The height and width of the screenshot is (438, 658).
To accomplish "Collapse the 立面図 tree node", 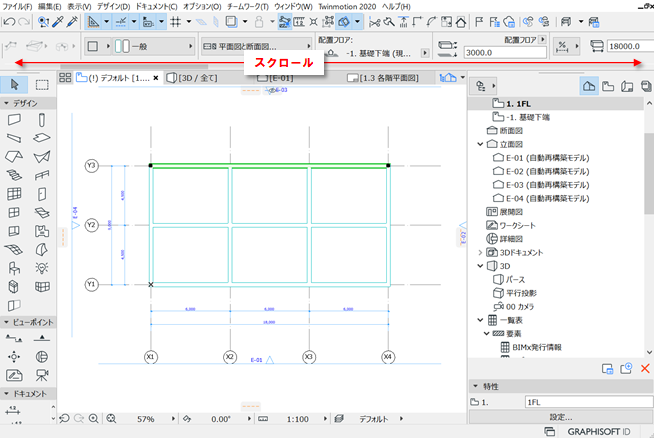I will tap(480, 144).
